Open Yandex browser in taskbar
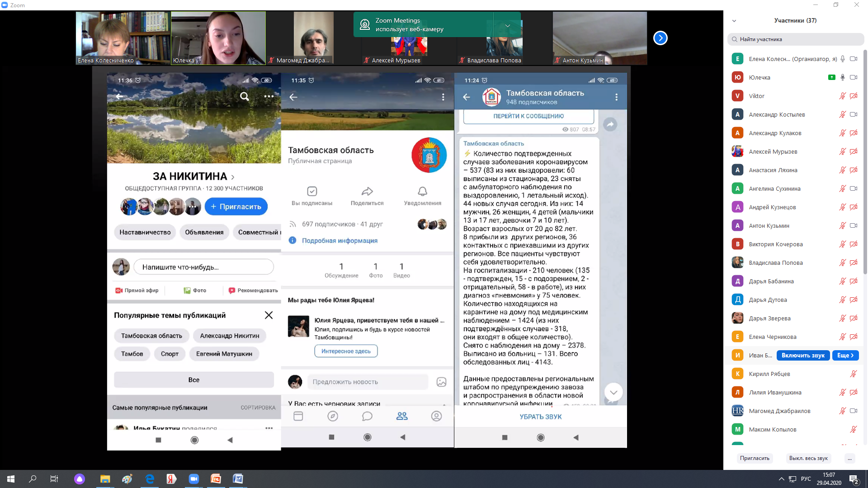868x488 pixels. click(171, 479)
